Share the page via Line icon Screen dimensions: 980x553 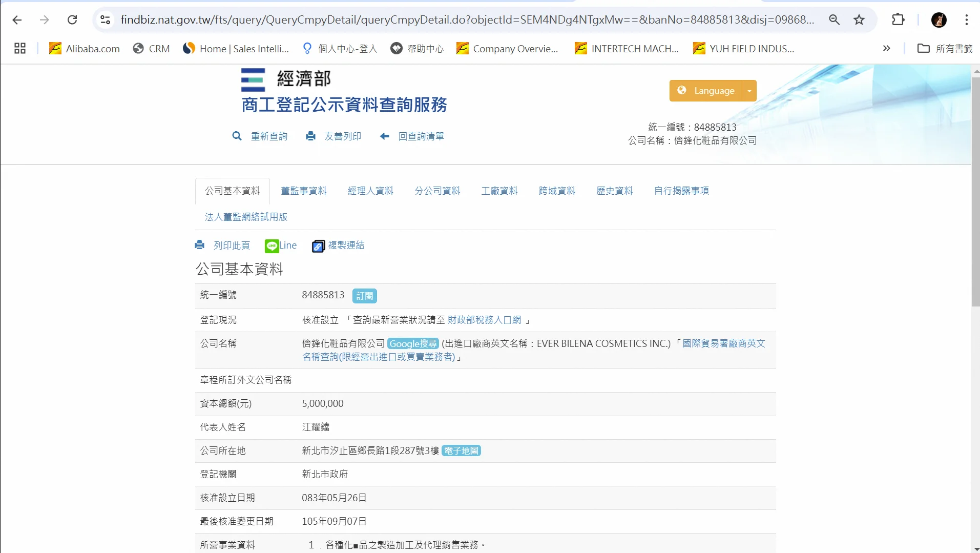(x=272, y=246)
